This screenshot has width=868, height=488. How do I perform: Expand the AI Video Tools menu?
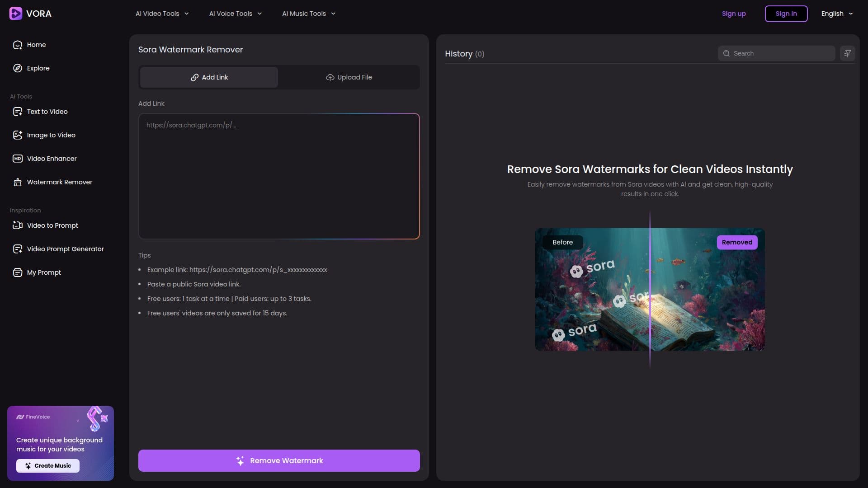162,14
